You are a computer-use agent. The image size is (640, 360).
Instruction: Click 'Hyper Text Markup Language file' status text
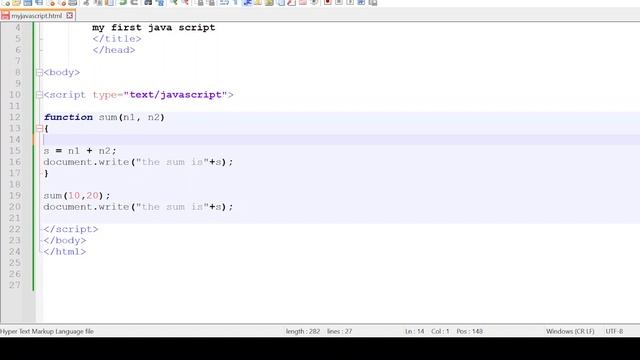pyautogui.click(x=47, y=331)
